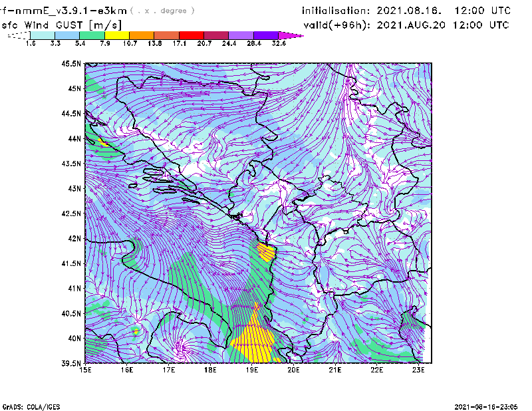
Task: Click the 17E longitude label
Action: click(x=169, y=370)
